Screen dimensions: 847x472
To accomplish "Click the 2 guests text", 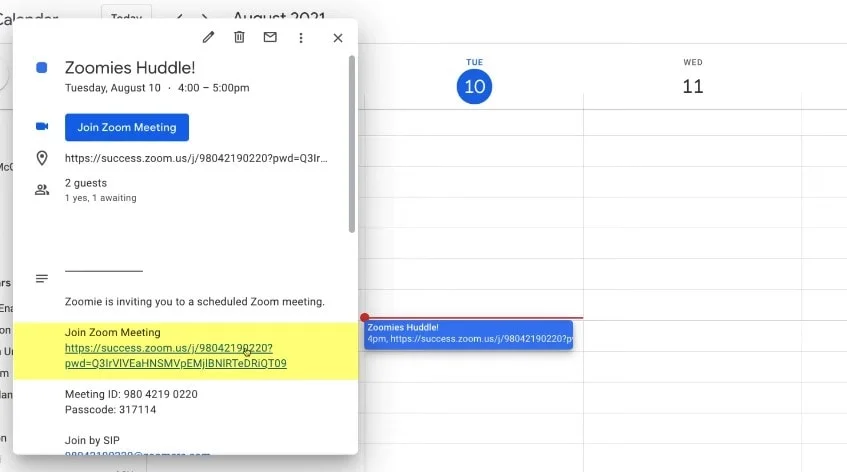I will tap(86, 183).
